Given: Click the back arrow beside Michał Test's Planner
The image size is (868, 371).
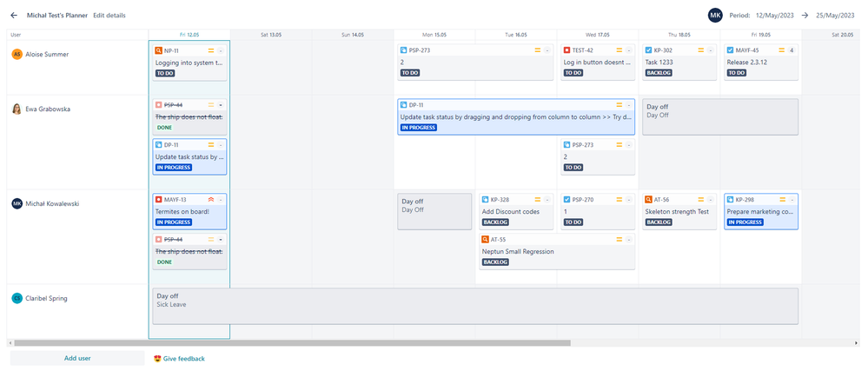Looking at the screenshot, I should pyautogui.click(x=14, y=16).
